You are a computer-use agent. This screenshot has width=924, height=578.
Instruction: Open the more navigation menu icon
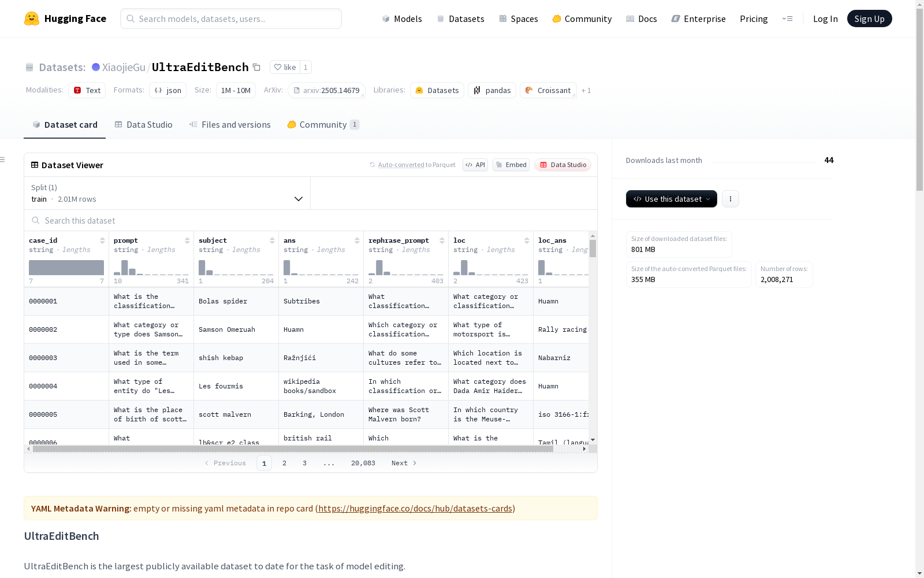(787, 18)
